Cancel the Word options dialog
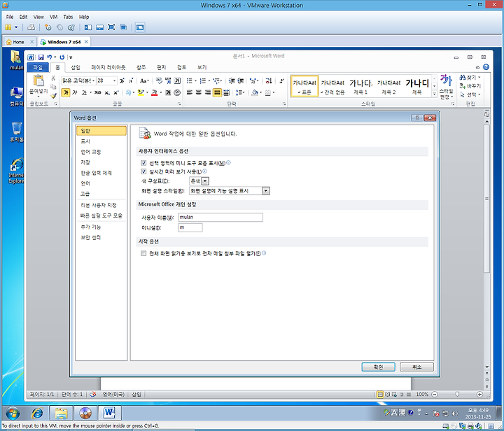Viewport: 504px width, 431px height. click(x=417, y=367)
